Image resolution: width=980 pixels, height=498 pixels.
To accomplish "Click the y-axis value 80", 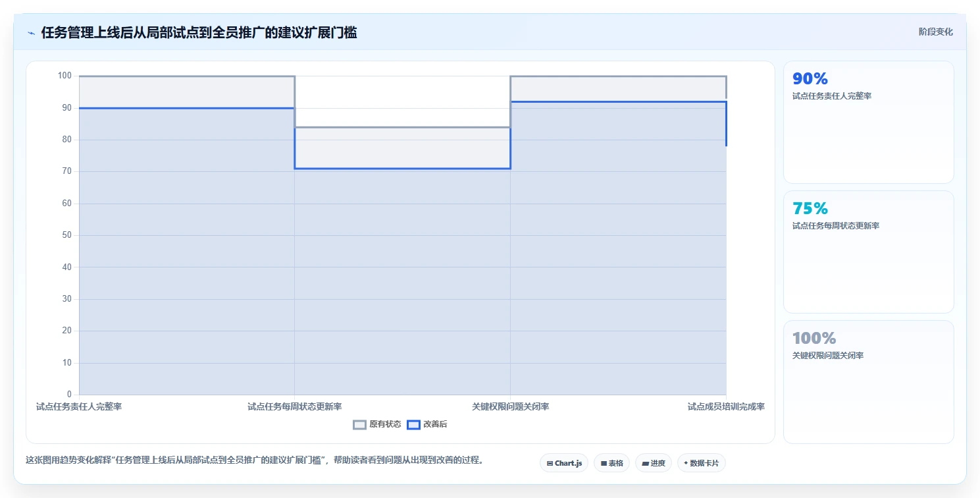I will tap(66, 140).
